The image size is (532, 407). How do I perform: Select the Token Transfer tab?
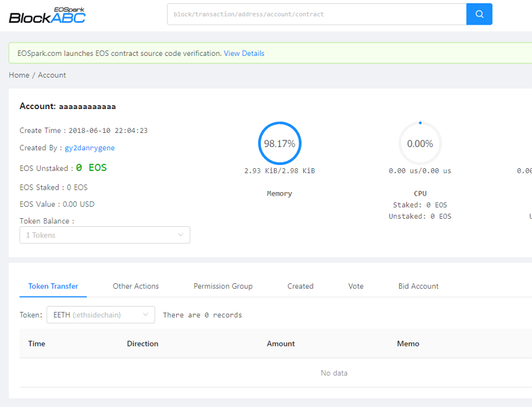point(53,286)
